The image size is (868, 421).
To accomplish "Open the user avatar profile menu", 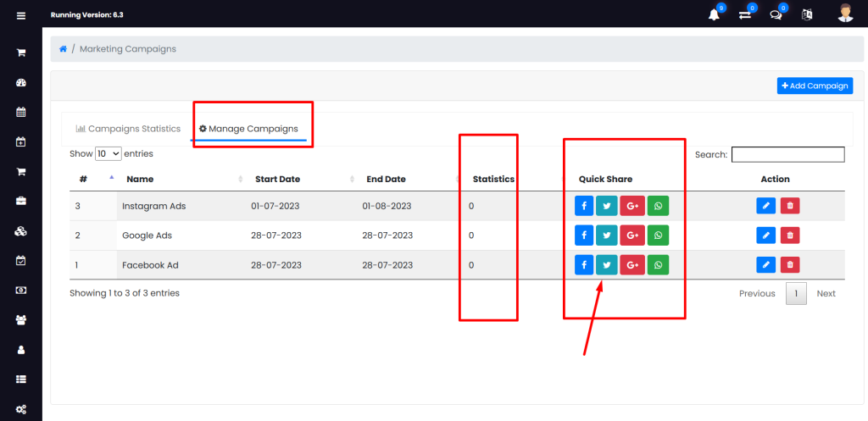I will pyautogui.click(x=845, y=13).
